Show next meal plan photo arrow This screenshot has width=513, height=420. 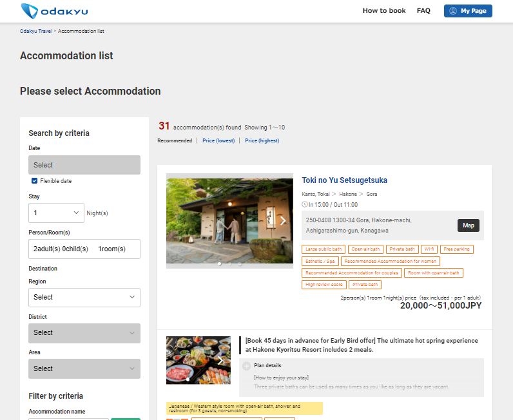220,361
